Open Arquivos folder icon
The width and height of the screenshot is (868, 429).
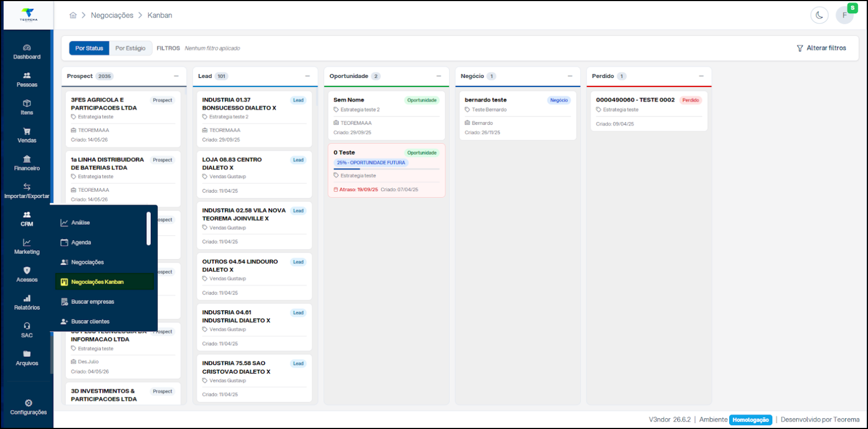(27, 354)
